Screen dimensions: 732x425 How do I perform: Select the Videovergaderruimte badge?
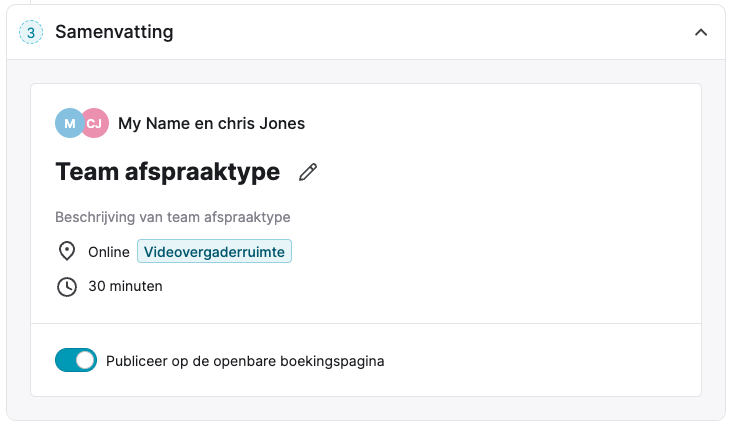pos(214,251)
